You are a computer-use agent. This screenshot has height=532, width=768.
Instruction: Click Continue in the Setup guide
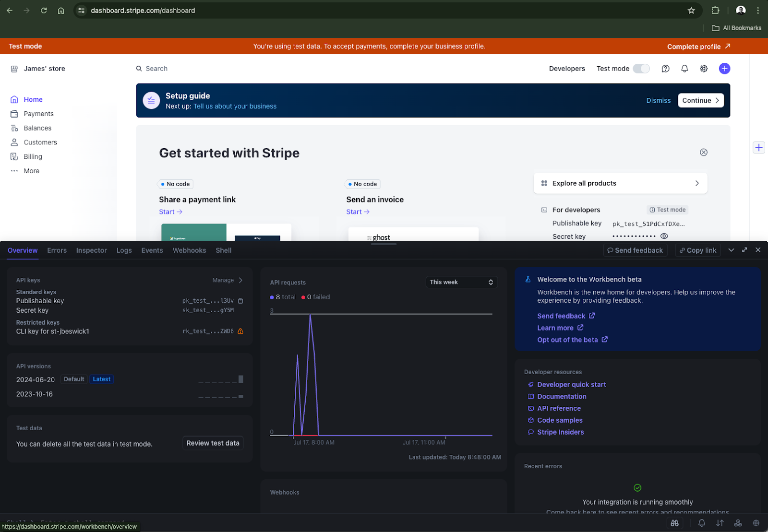coord(700,100)
